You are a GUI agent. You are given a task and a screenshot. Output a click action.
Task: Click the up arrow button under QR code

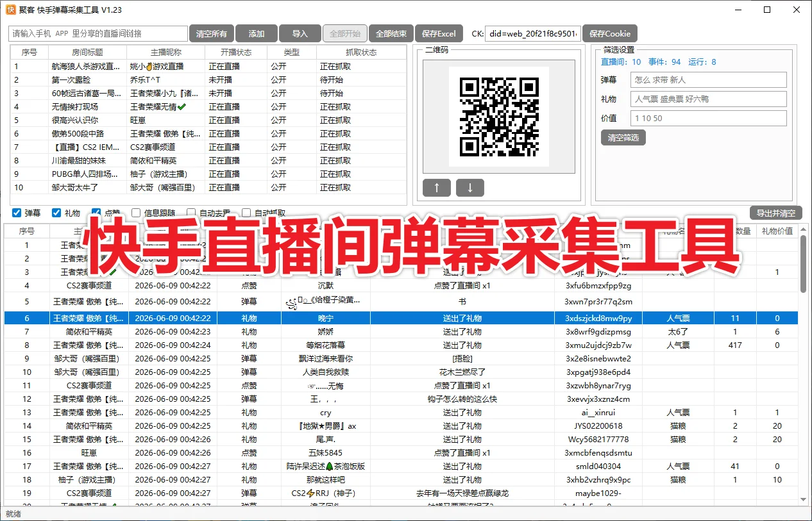(437, 188)
